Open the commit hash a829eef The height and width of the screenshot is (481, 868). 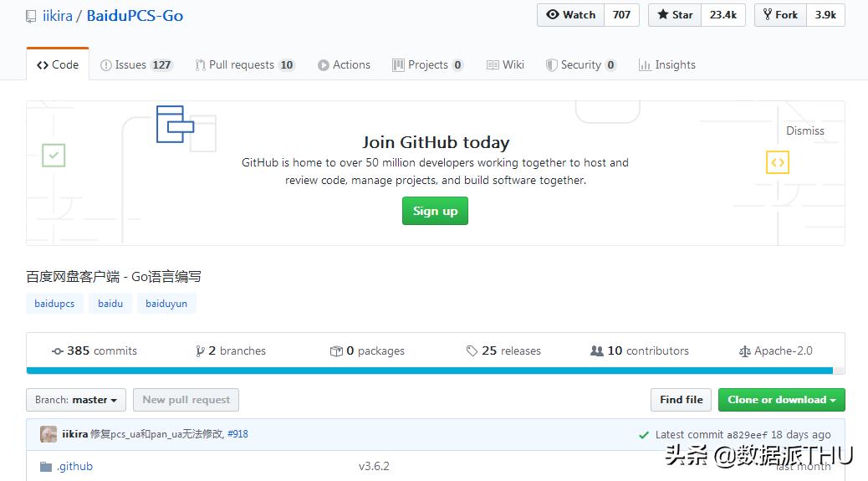coord(747,434)
